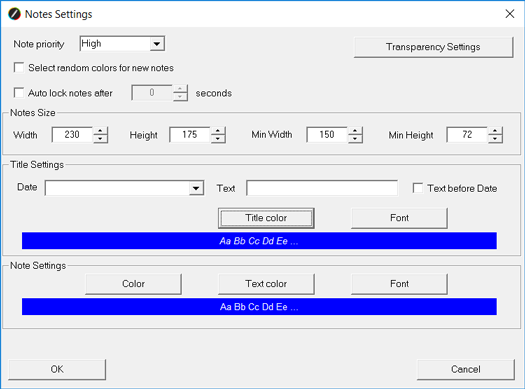Decrease the Height value with down arrow
Image resolution: width=525 pixels, height=389 pixels.
[x=218, y=139]
